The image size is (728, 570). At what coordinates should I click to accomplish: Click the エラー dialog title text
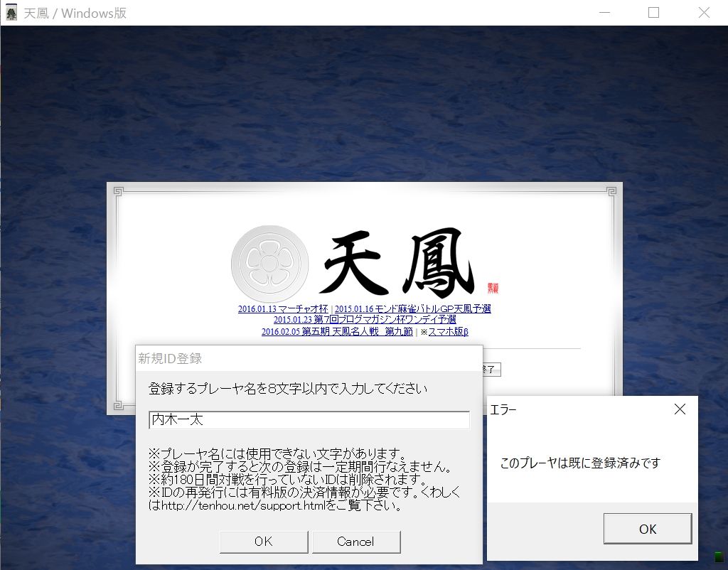(503, 409)
